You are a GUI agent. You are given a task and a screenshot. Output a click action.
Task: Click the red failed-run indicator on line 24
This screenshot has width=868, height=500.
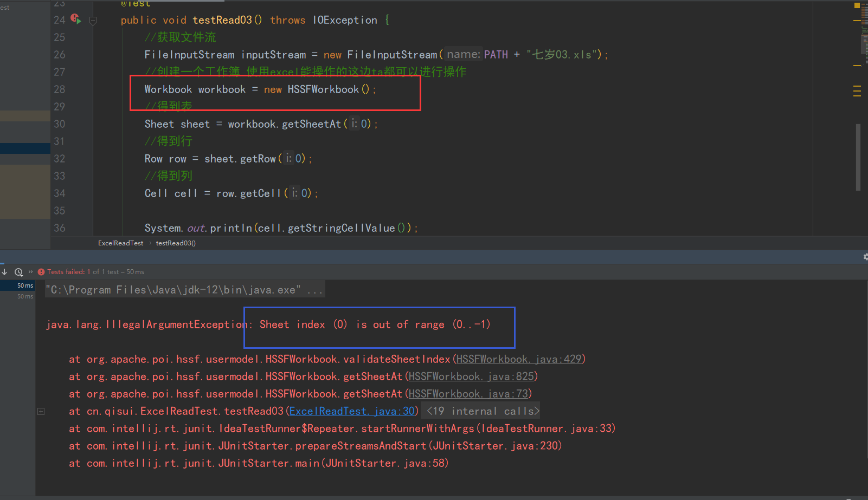(x=73, y=17)
